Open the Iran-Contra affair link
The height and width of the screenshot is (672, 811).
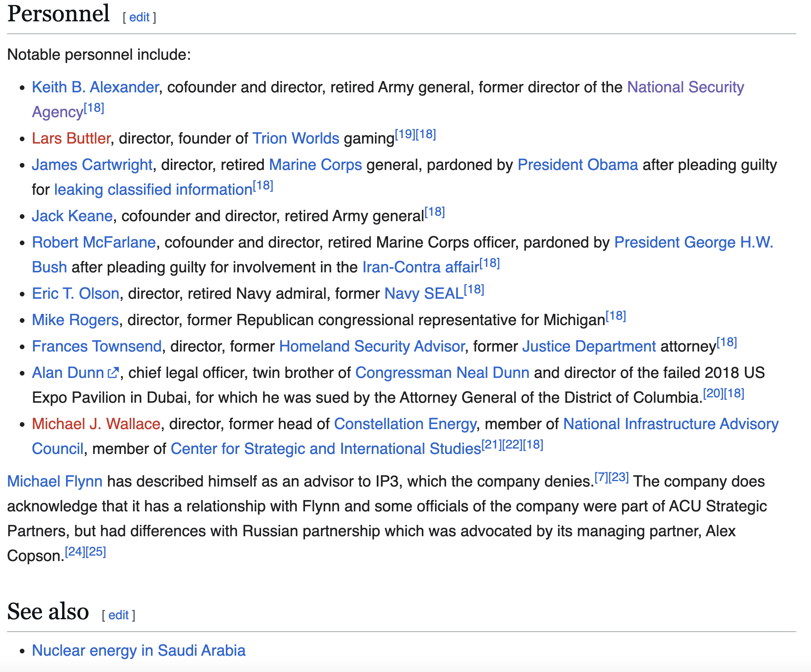click(421, 267)
